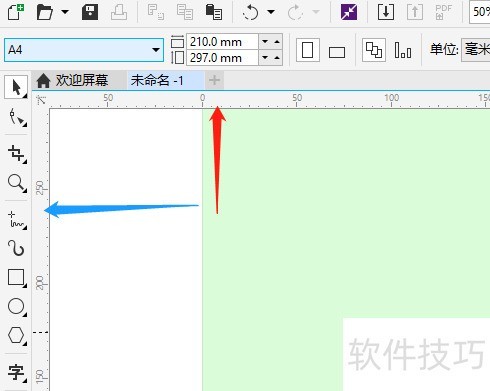Select the Shape edit tool
The height and width of the screenshot is (391, 490).
click(17, 118)
